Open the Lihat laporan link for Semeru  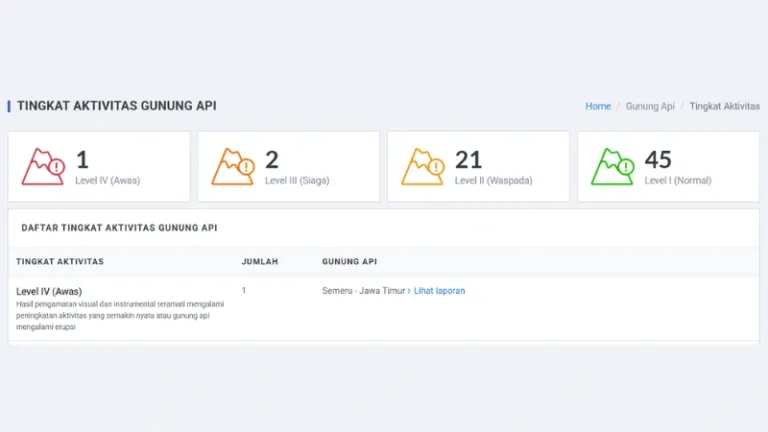coord(439,291)
